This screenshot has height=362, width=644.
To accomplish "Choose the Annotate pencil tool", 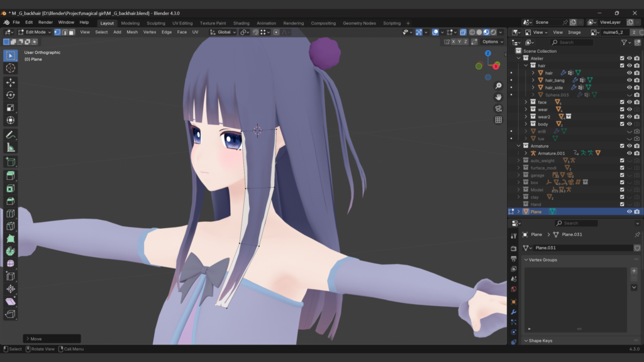I will point(11,135).
